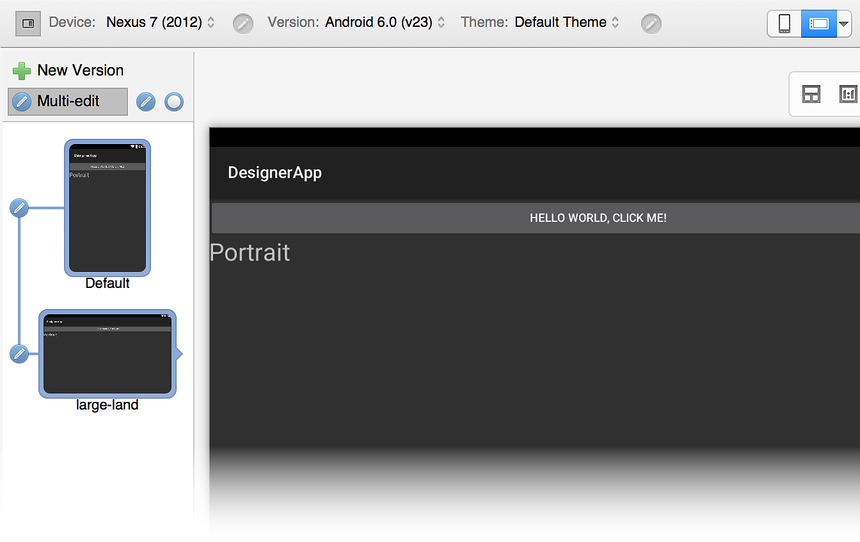
Task: Select the large-land layout thumbnail
Action: point(108,354)
